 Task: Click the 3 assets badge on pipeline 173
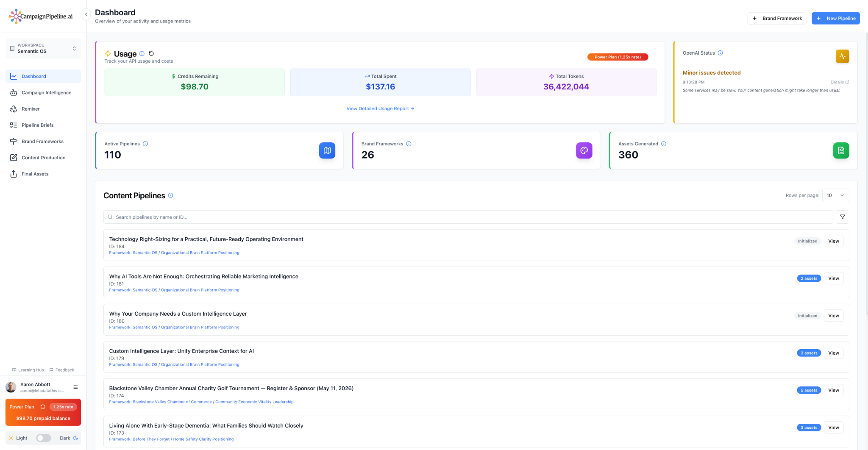[x=809, y=428]
